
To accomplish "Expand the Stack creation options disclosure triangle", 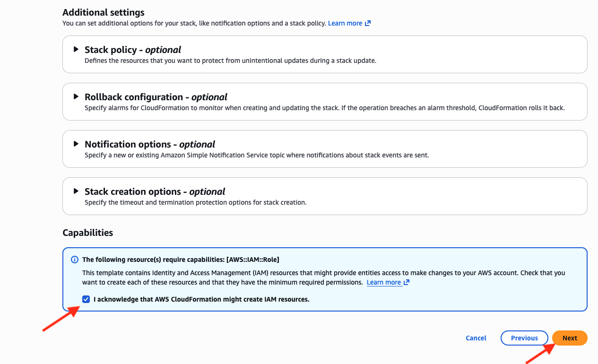I will (76, 191).
